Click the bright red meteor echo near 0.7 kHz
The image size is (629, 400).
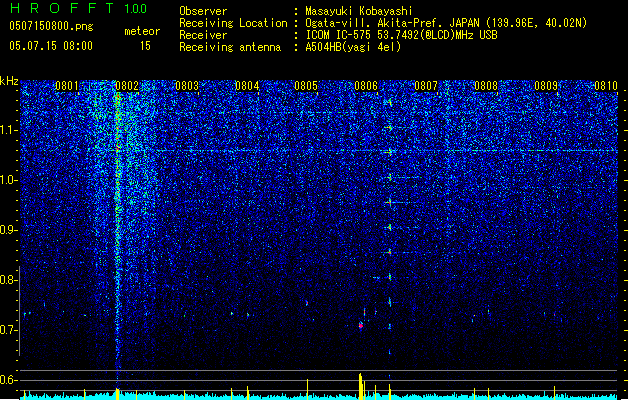pos(361,325)
